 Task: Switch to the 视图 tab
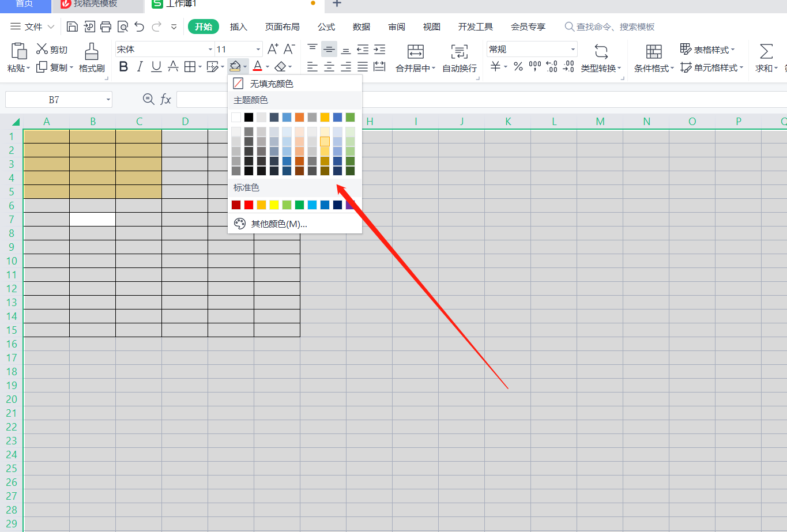[432, 27]
